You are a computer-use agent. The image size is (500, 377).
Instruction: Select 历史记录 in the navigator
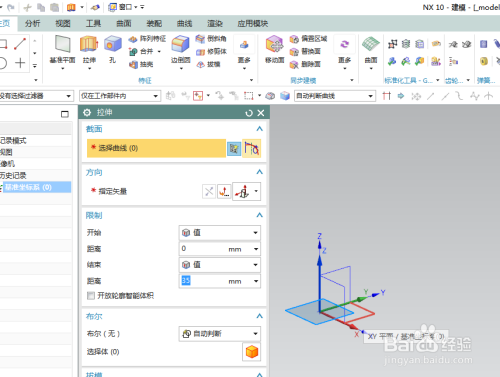coord(13,176)
